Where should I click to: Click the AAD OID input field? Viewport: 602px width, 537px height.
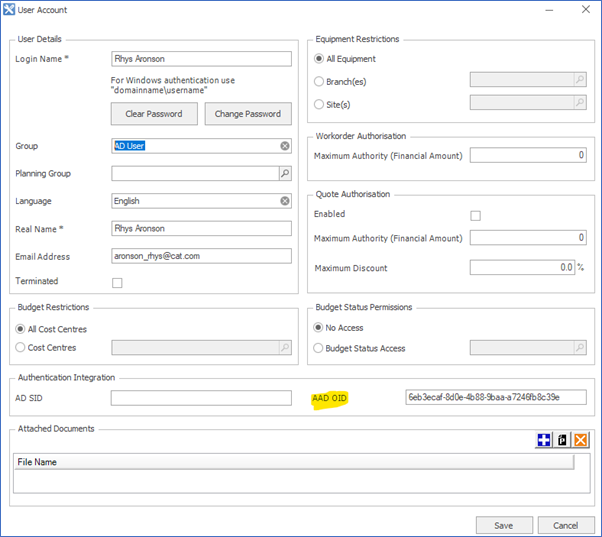tap(496, 397)
